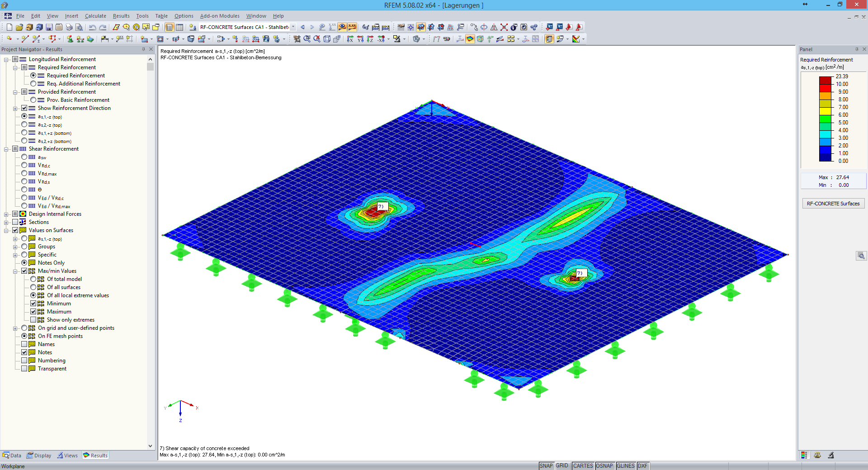Toggle the isosurfaces display icon

(470, 39)
